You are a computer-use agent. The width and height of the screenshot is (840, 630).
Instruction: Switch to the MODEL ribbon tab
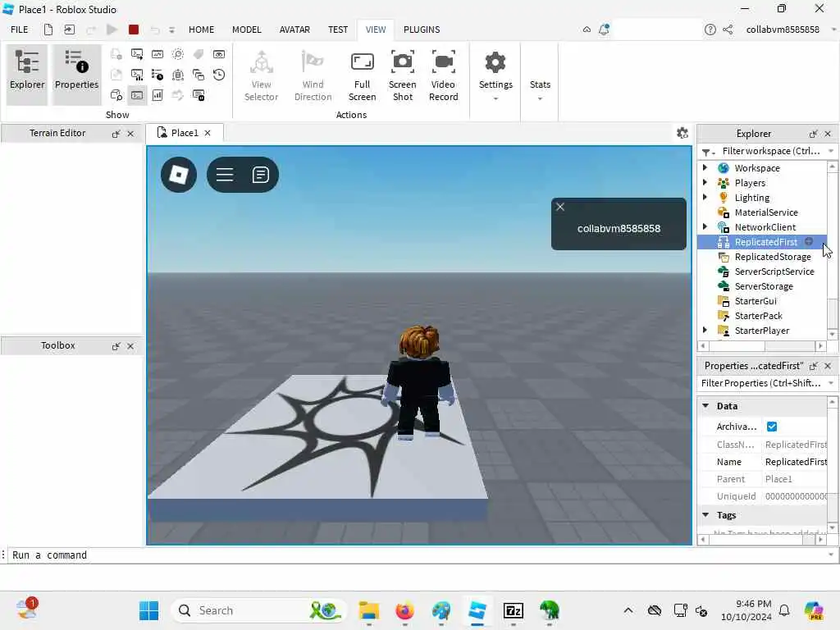pos(246,30)
